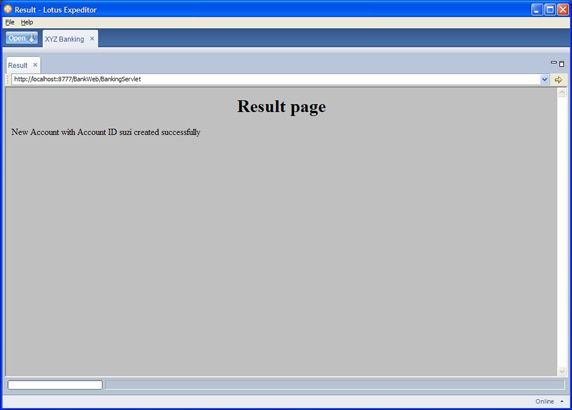Click the Lotus Expeditor title bar icon
572x410 pixels.
(x=8, y=9)
